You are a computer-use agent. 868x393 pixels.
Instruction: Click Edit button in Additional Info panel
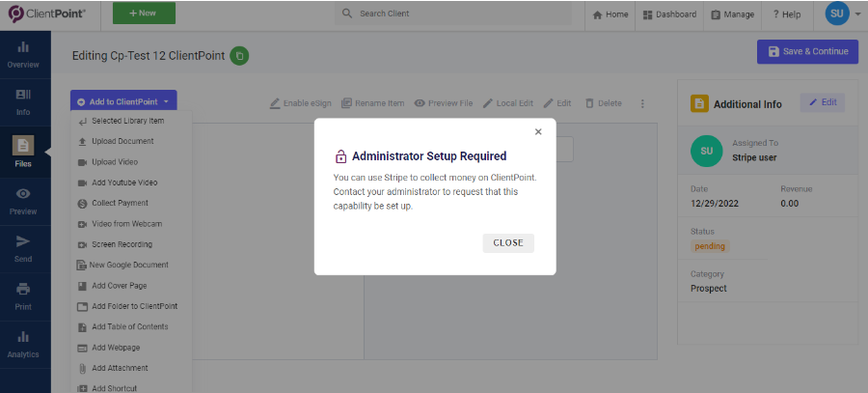(x=822, y=102)
